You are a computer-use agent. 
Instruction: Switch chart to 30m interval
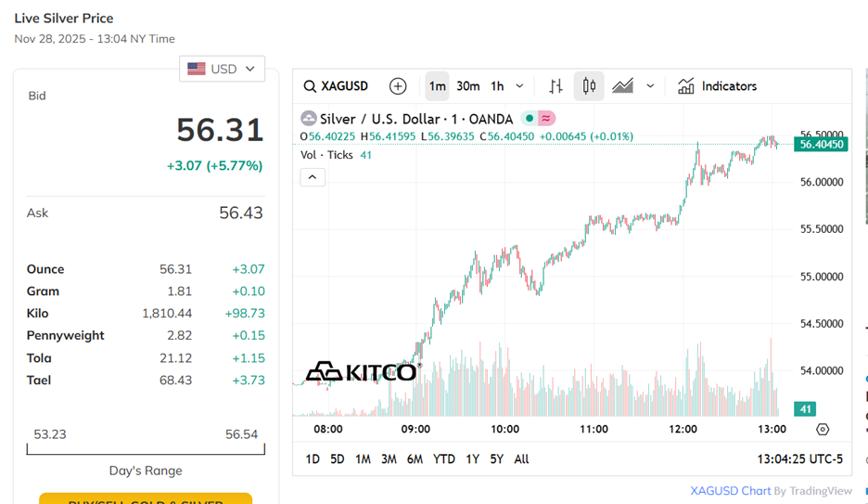[x=468, y=86]
